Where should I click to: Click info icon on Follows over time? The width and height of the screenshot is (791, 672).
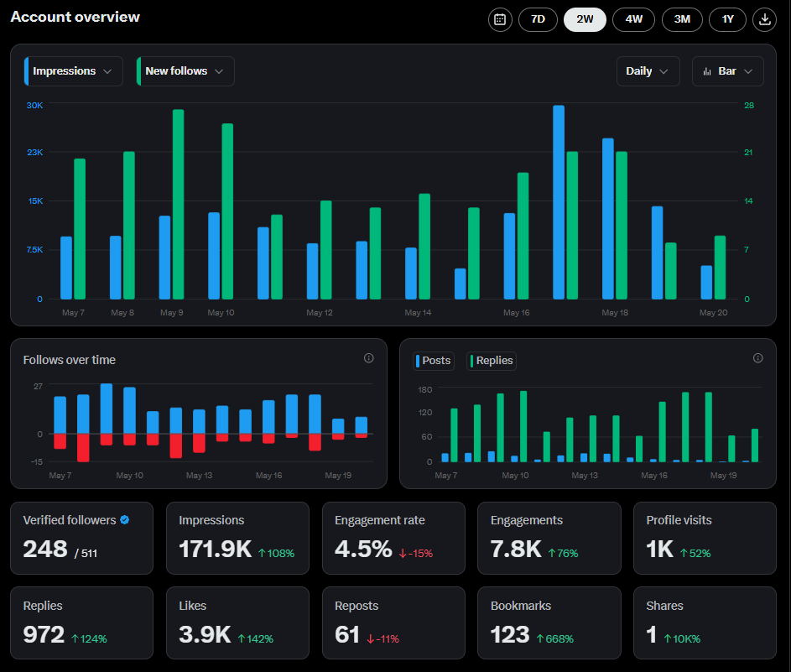(x=369, y=358)
